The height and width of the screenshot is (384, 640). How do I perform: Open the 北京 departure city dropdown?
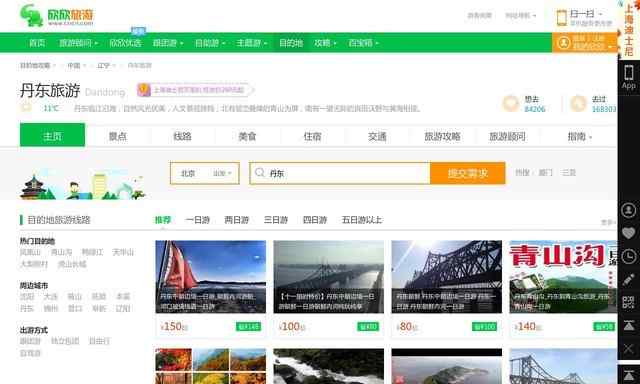click(204, 173)
